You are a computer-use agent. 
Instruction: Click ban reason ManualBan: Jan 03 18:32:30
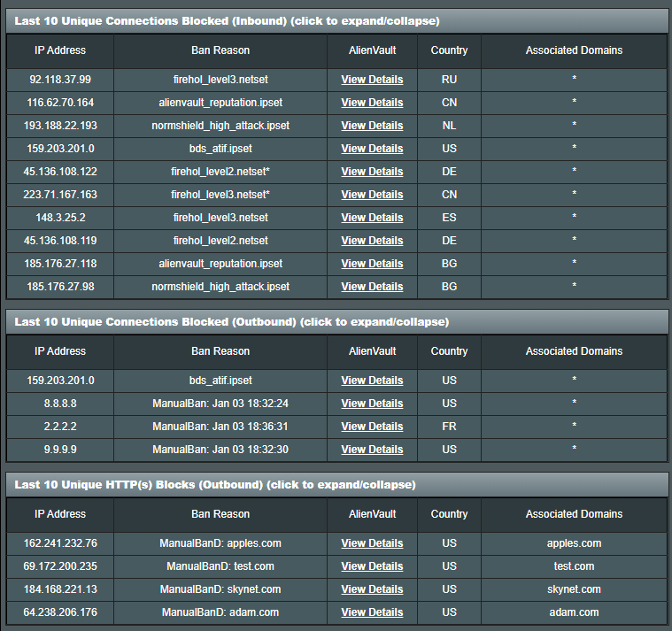pyautogui.click(x=220, y=450)
